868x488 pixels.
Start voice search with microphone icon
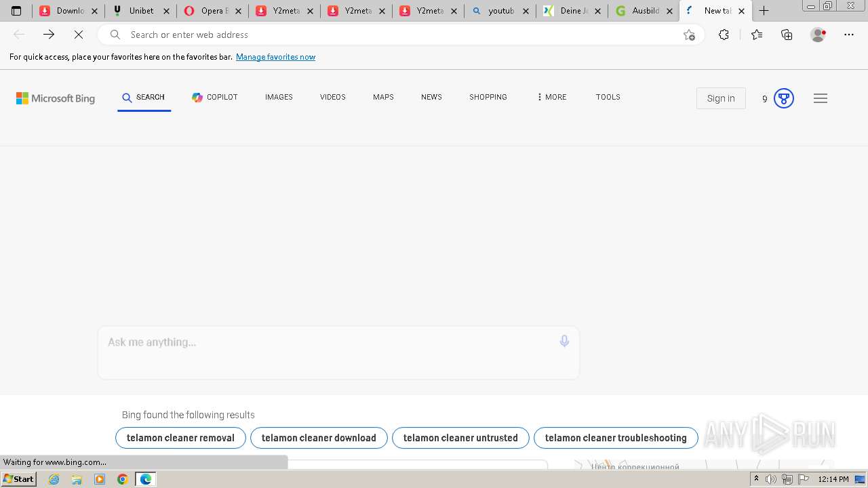click(564, 342)
